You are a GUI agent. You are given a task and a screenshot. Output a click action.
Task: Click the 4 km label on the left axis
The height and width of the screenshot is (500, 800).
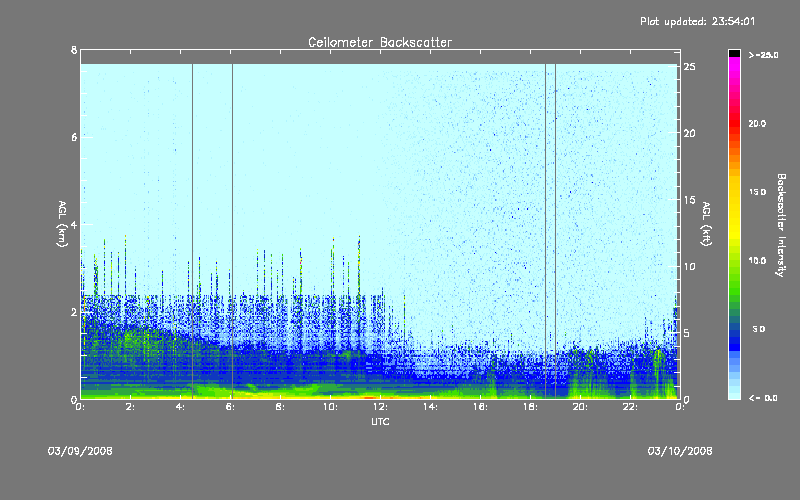[74, 224]
